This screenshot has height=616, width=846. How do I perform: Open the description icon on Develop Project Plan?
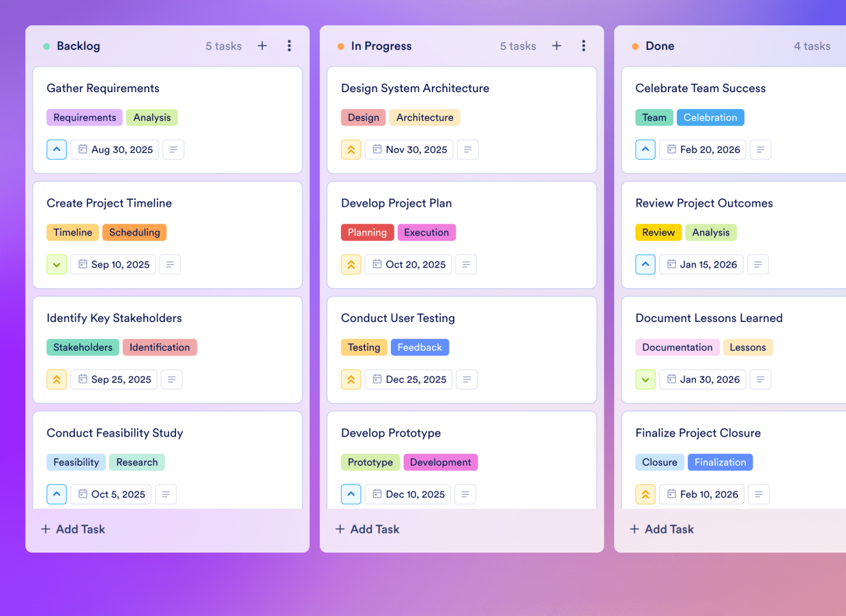pos(466,264)
